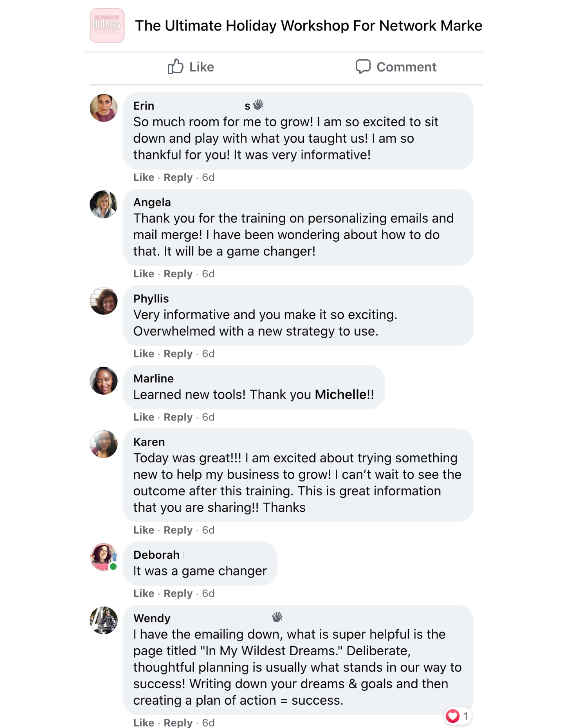Viewport: 562px width, 728px height.
Task: Click the waving hand badge beside Wendy's name
Action: point(277,617)
